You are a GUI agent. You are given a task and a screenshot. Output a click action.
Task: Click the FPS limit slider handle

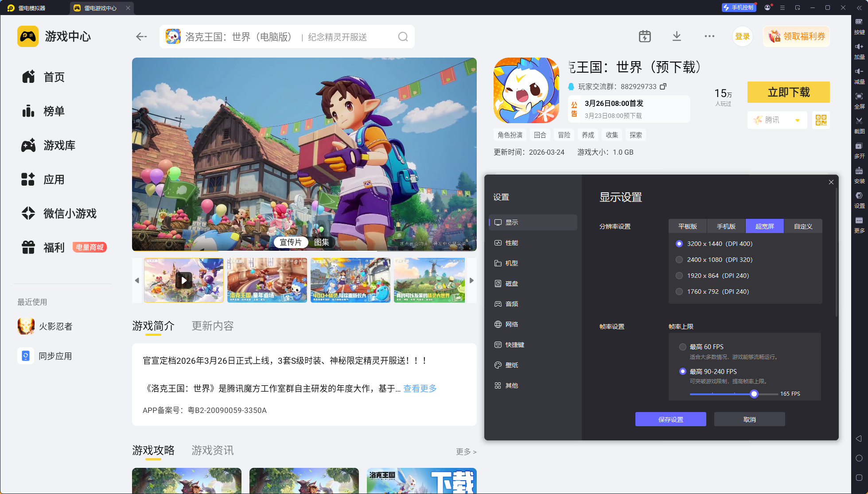pos(754,394)
